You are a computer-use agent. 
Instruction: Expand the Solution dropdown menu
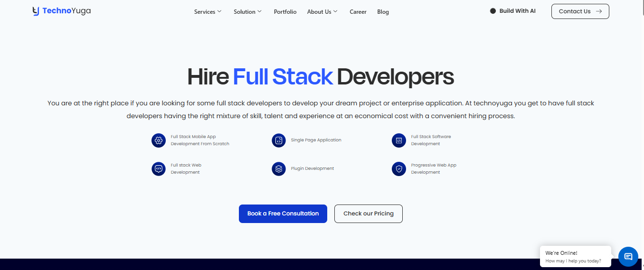[247, 12]
